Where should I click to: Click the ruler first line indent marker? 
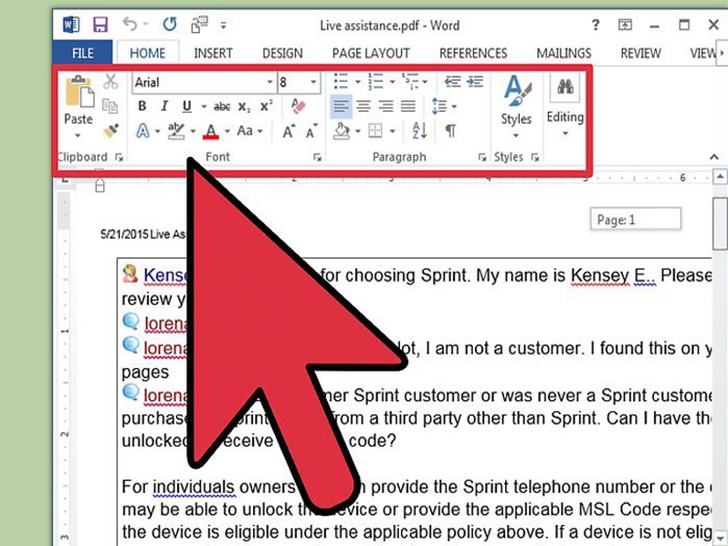point(99,173)
